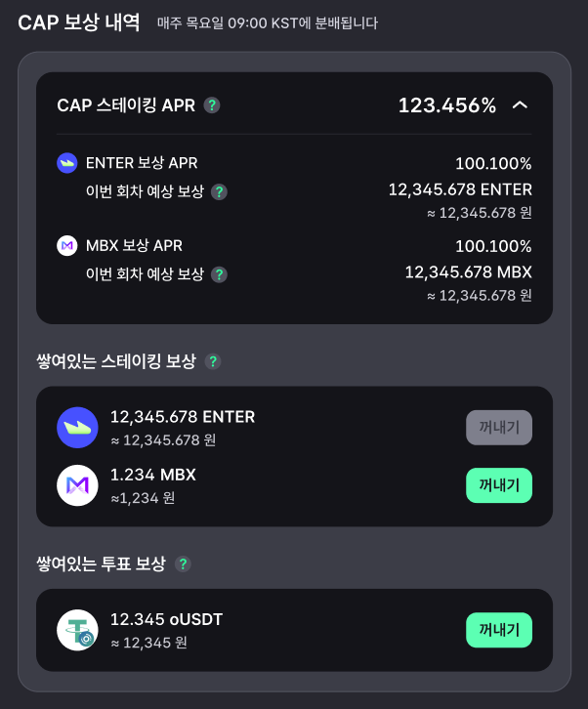Viewport: 588px width, 709px height.
Task: Show help for 쌓여있는 투표 보상
Action: (183, 563)
